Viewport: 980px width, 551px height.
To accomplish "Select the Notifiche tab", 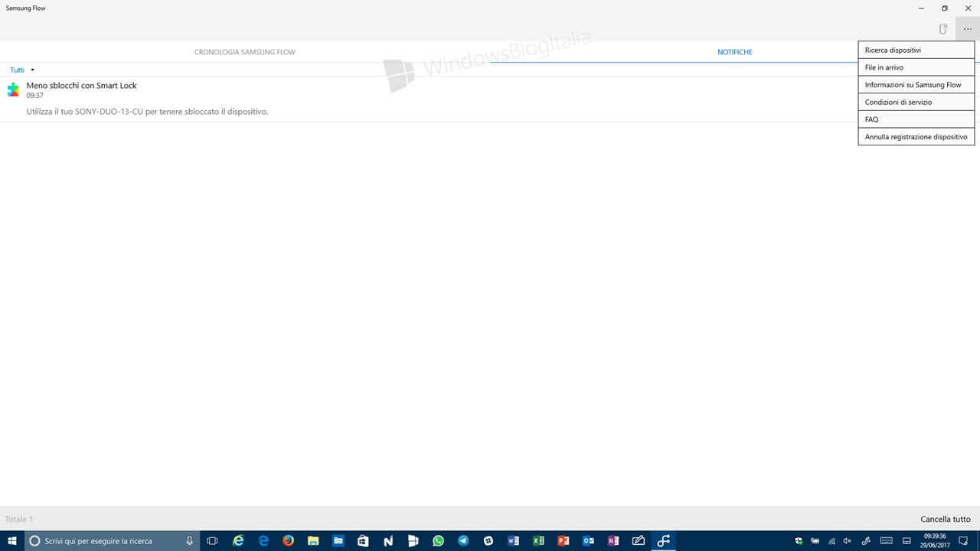I will pyautogui.click(x=735, y=52).
